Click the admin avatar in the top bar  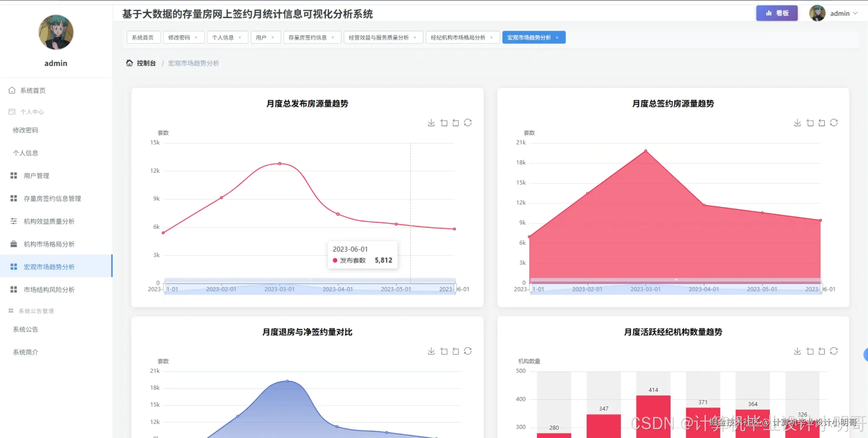pyautogui.click(x=817, y=13)
